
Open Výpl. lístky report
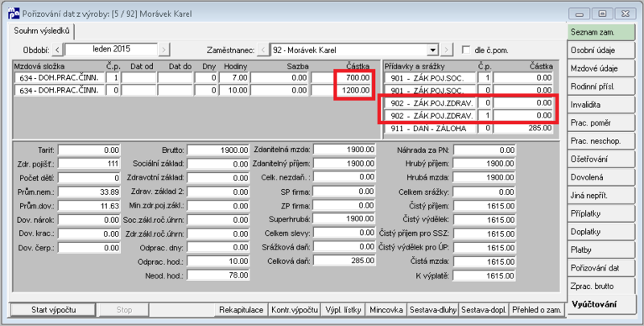(x=343, y=310)
